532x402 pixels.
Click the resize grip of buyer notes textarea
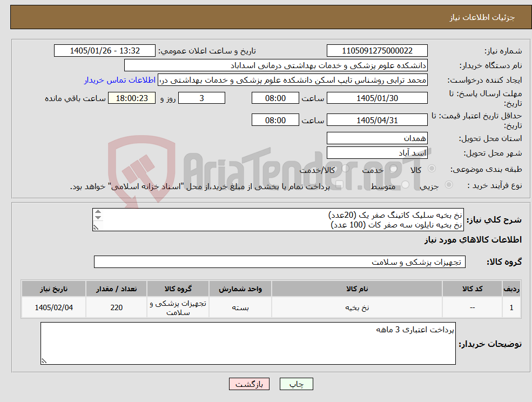click(x=44, y=361)
